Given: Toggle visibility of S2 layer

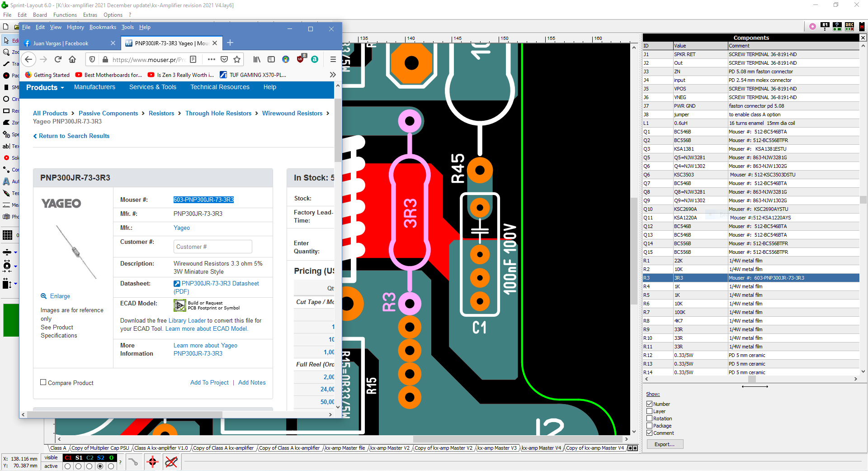Looking at the screenshot, I should pos(100,458).
